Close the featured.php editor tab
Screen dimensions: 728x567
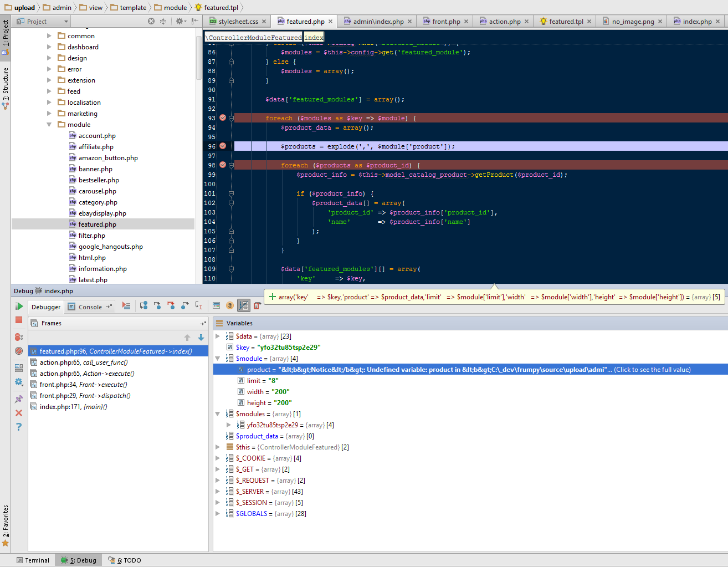pyautogui.click(x=331, y=22)
